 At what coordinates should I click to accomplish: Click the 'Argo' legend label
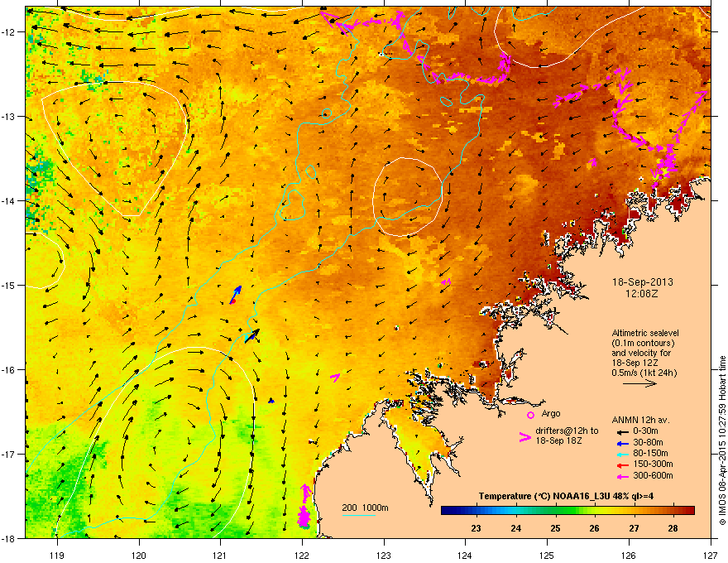(x=551, y=413)
